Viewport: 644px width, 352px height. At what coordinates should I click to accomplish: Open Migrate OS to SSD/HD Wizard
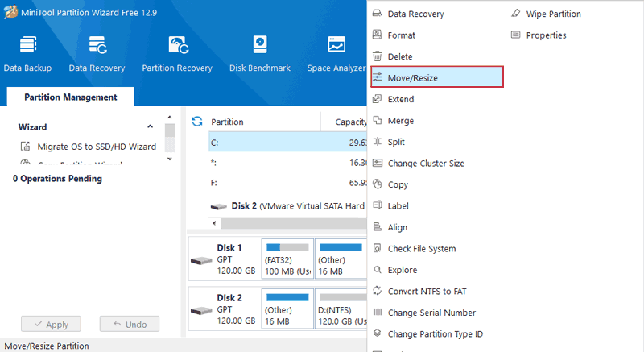point(96,147)
